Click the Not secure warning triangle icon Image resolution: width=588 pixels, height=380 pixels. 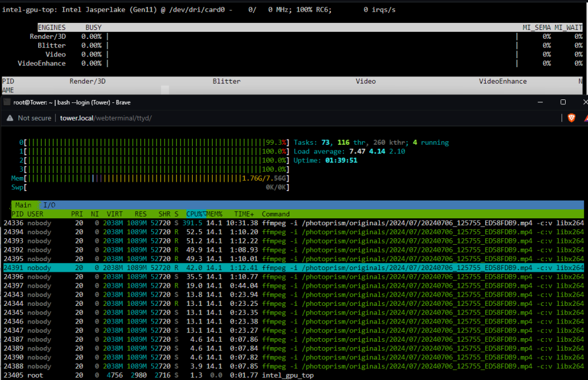coord(10,118)
